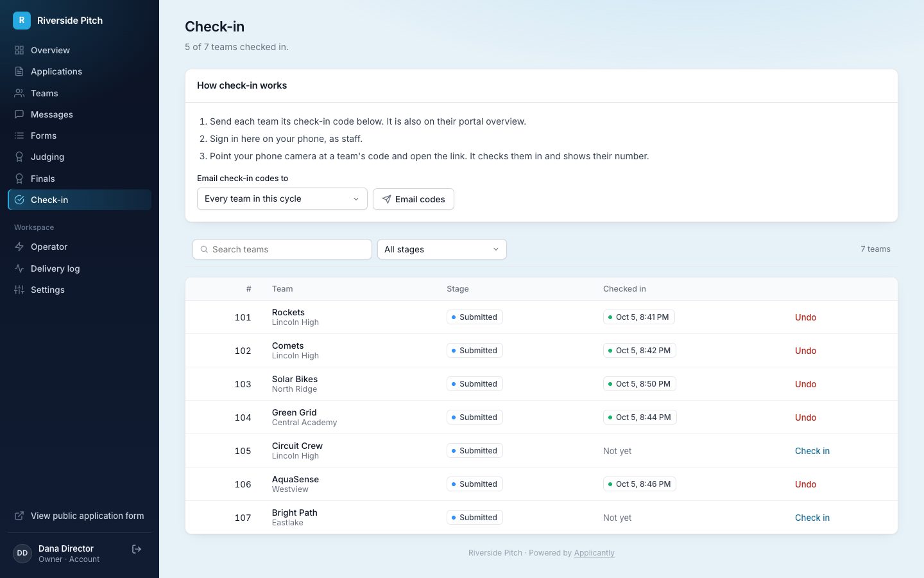Image resolution: width=924 pixels, height=578 pixels.
Task: Click 'Not yet' in Bright Path row
Action: (x=617, y=518)
